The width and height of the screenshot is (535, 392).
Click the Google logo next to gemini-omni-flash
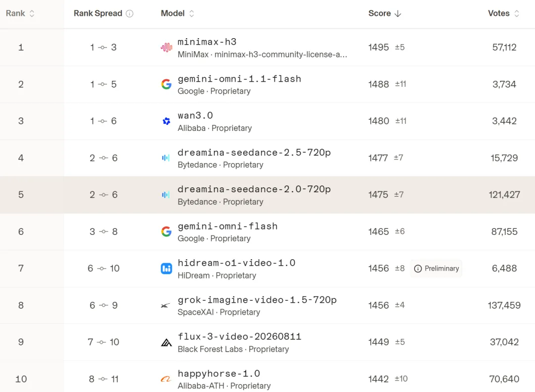click(x=166, y=231)
